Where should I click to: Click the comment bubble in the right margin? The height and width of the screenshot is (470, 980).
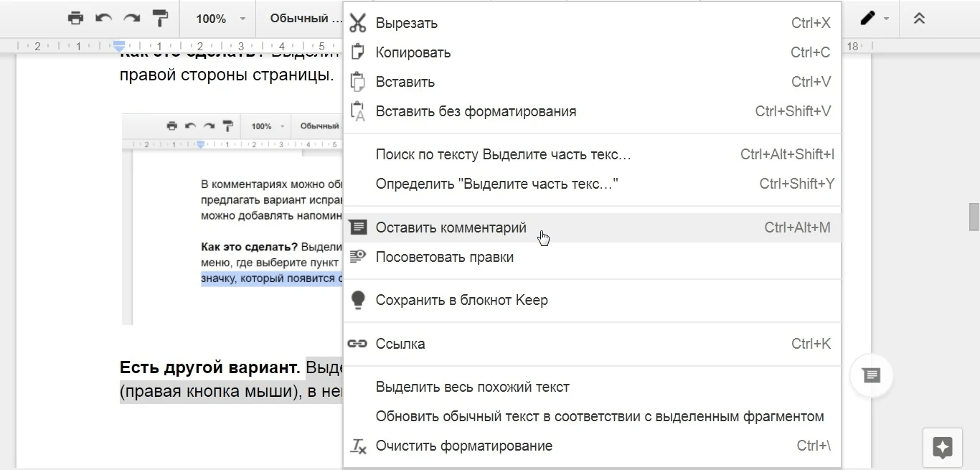[x=871, y=375]
